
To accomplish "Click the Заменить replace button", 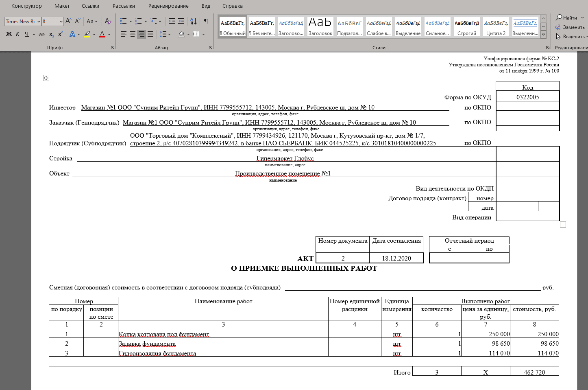I will point(570,27).
